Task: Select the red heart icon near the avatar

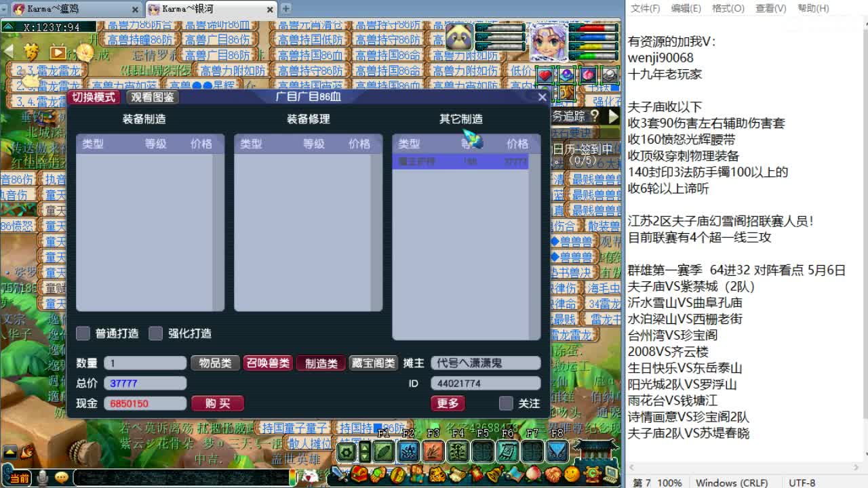Action: (x=545, y=76)
